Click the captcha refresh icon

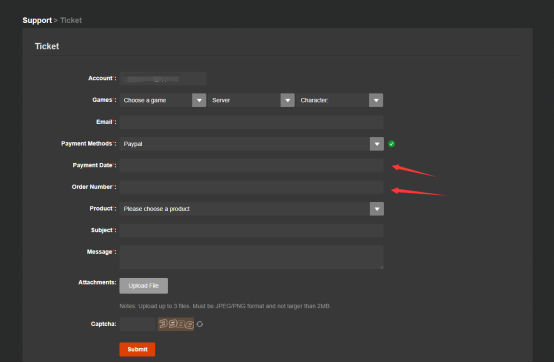click(x=200, y=324)
